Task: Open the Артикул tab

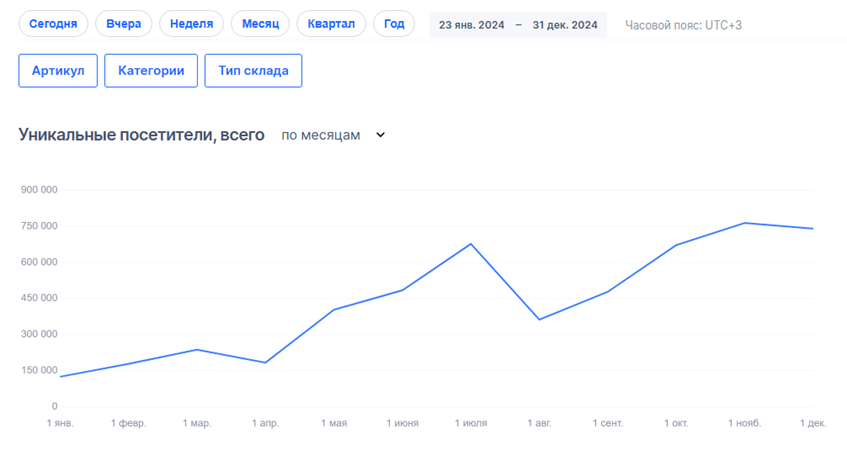Action: pos(58,71)
